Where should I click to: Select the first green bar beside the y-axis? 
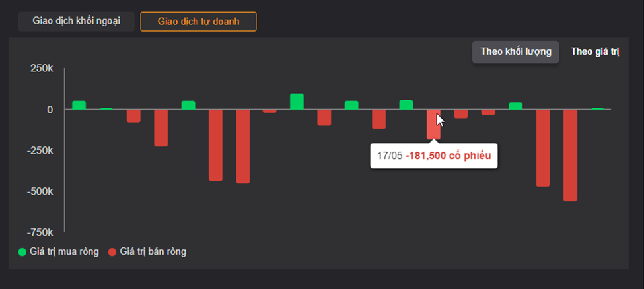[79, 105]
